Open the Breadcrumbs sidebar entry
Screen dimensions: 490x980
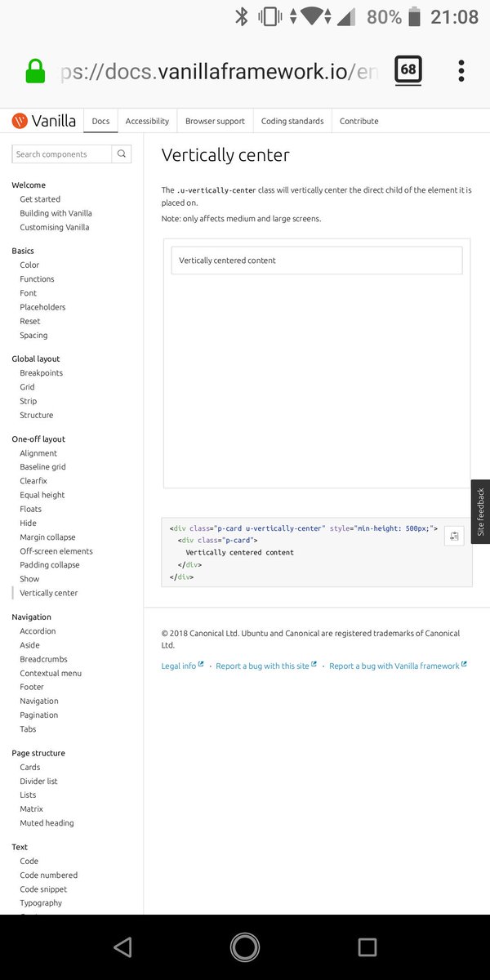click(x=43, y=659)
